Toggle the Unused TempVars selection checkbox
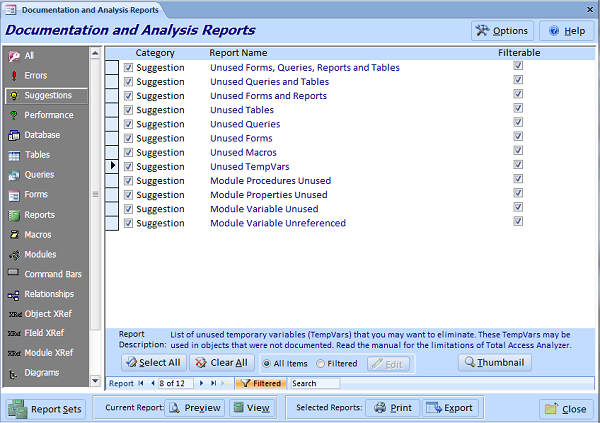600x423 pixels. pyautogui.click(x=128, y=167)
